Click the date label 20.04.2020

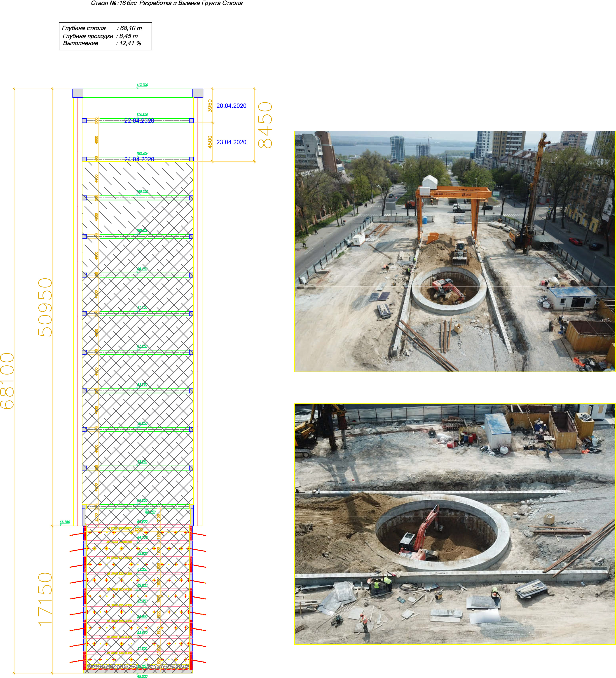pyautogui.click(x=231, y=106)
